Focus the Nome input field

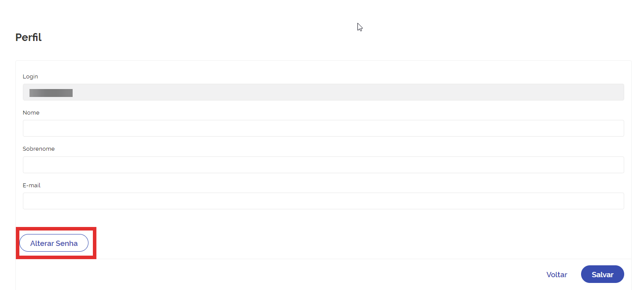click(x=323, y=128)
